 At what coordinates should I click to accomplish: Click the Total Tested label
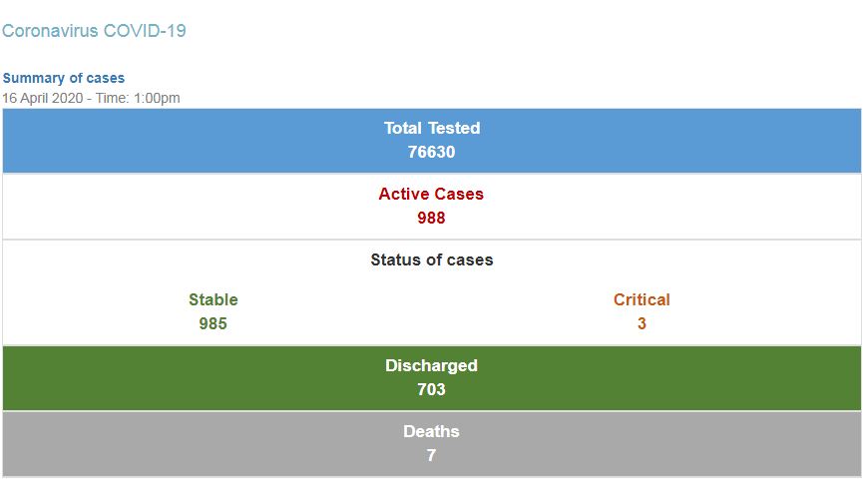coord(432,128)
